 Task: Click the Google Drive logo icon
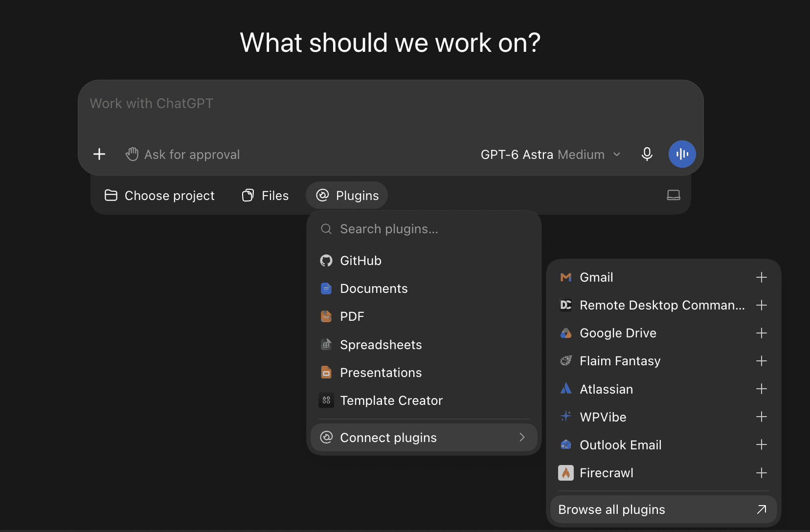(x=566, y=333)
